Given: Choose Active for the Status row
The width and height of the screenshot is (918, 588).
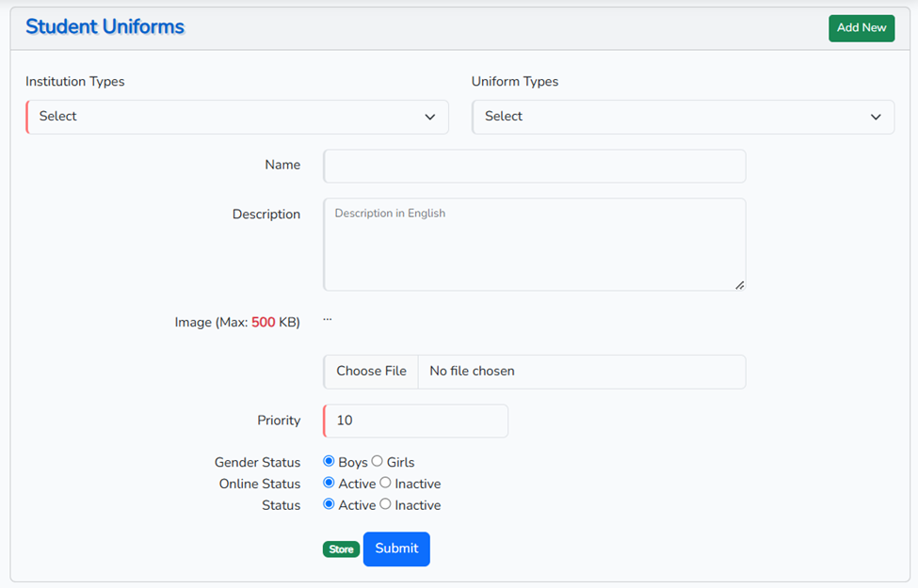Looking at the screenshot, I should [329, 505].
